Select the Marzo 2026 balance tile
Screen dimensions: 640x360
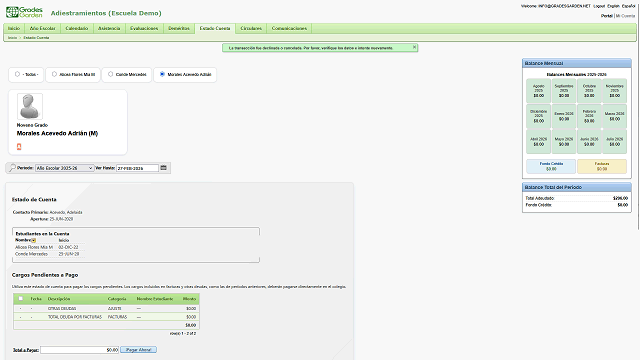tap(614, 116)
